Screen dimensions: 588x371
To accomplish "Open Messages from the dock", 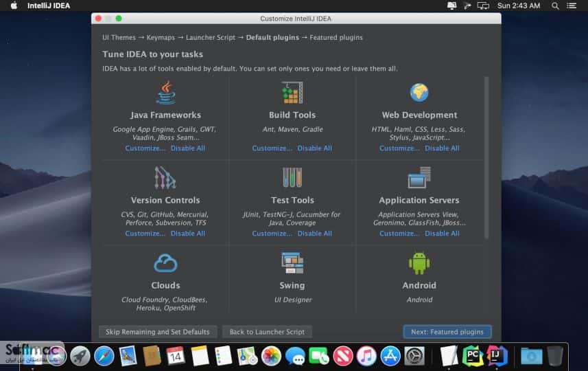I will (x=295, y=356).
